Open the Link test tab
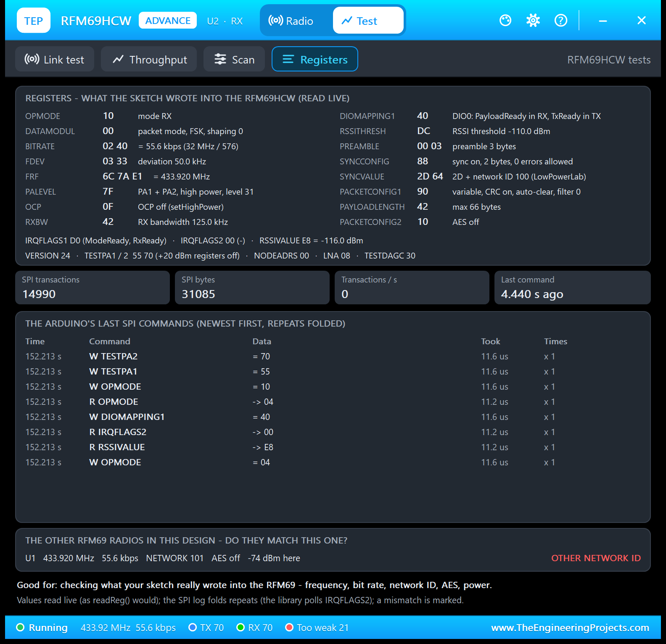This screenshot has height=644, width=666. click(55, 59)
